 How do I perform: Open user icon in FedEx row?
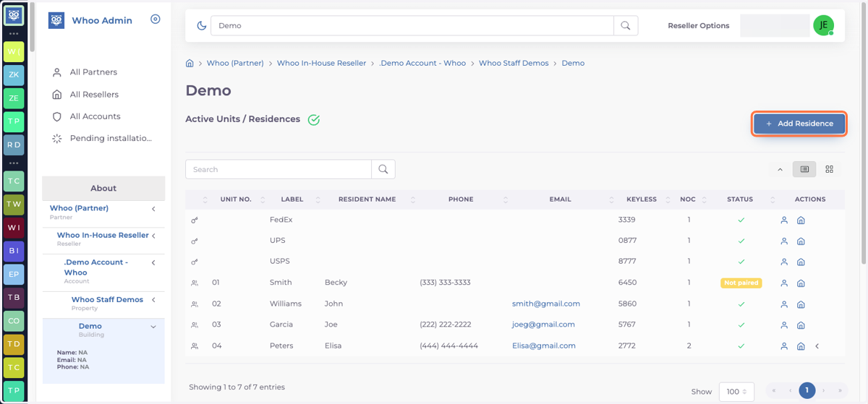point(784,220)
